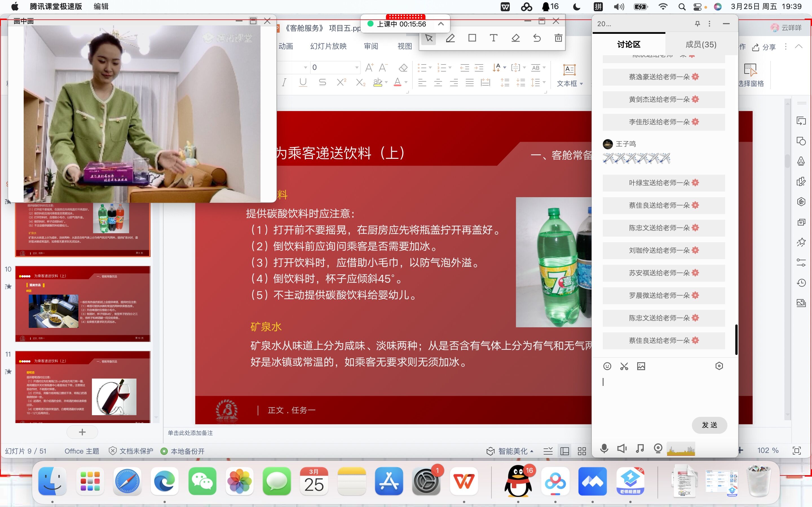Open the emoji picker in chat

click(607, 366)
